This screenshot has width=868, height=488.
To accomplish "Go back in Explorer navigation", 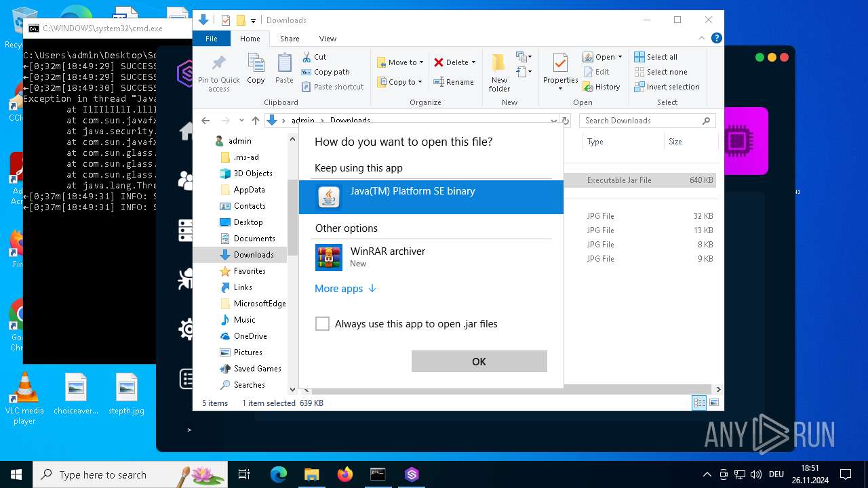I will [x=205, y=121].
